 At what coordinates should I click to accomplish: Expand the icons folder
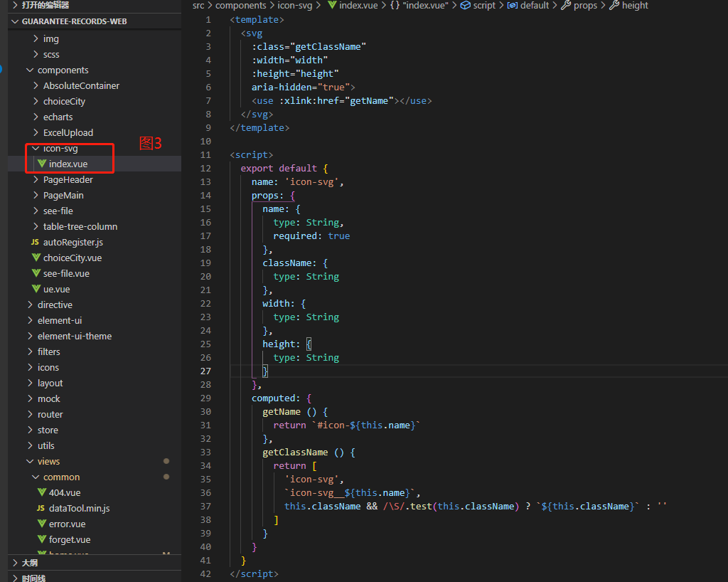(x=30, y=367)
